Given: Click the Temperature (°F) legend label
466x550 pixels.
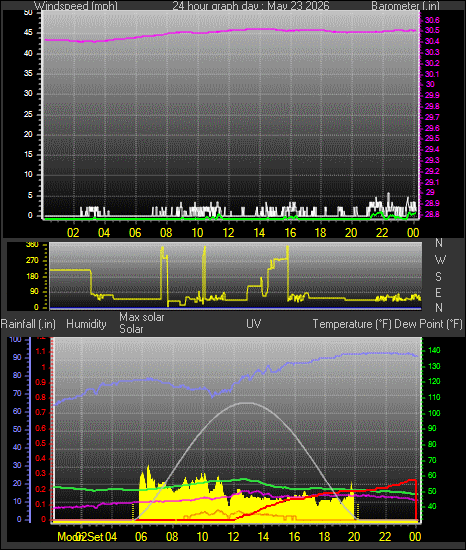Looking at the screenshot, I should point(352,324).
